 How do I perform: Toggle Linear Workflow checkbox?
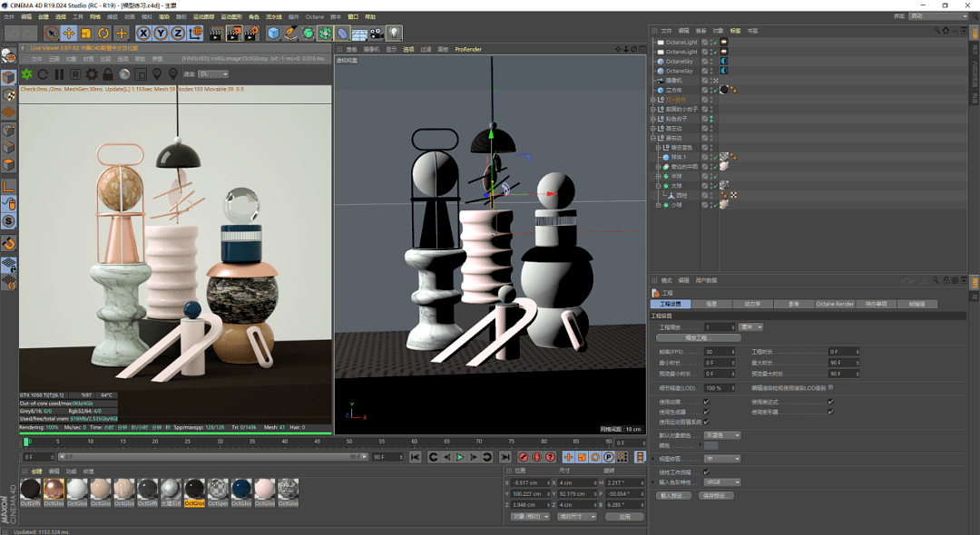pos(706,472)
